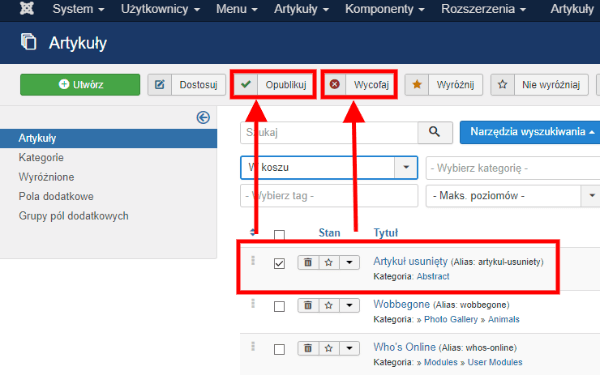Open the Wybierz kategorię dropdown
600x375 pixels.
513,168
